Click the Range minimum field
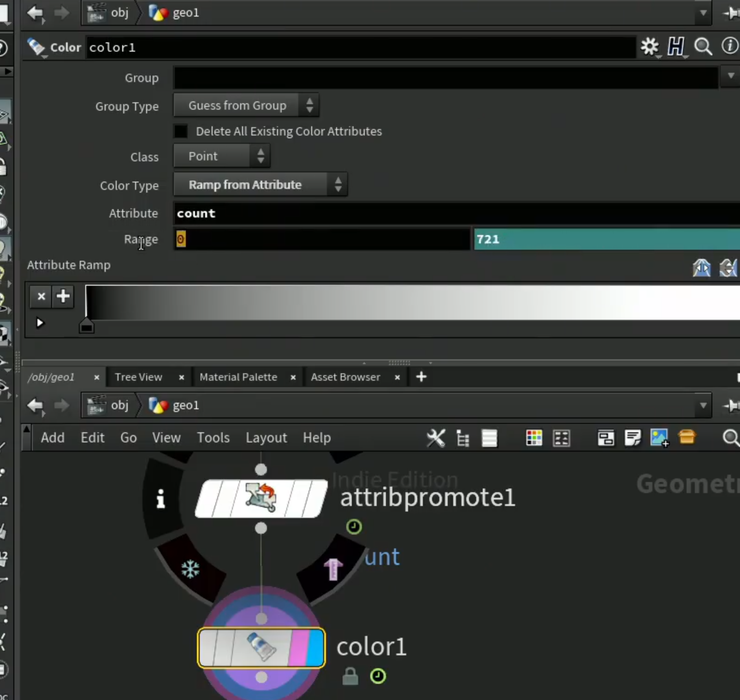740x700 pixels. tap(321, 239)
